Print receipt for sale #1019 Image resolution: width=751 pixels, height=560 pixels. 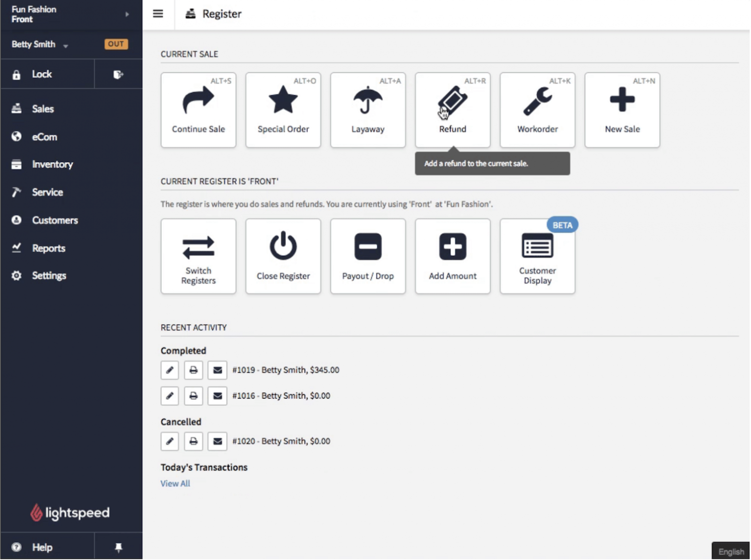(193, 370)
